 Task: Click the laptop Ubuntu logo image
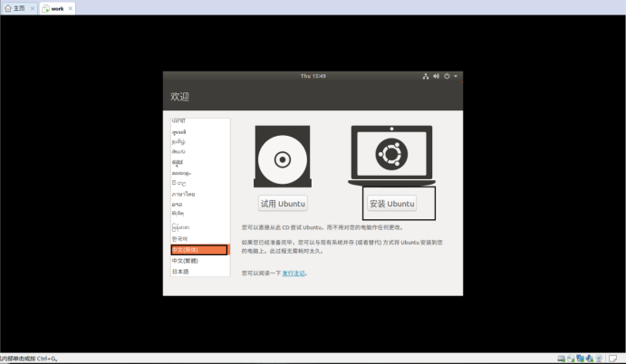coord(391,156)
